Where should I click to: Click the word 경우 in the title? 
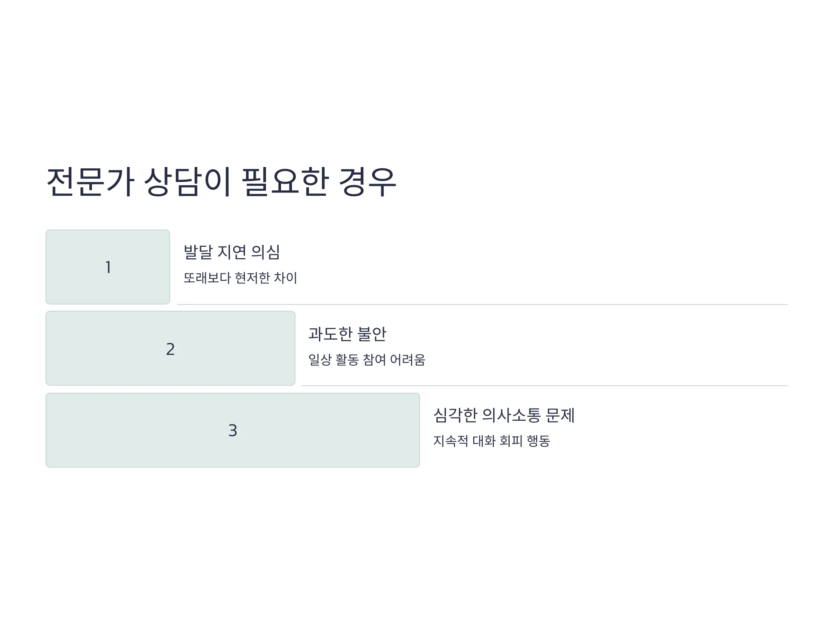(x=367, y=182)
